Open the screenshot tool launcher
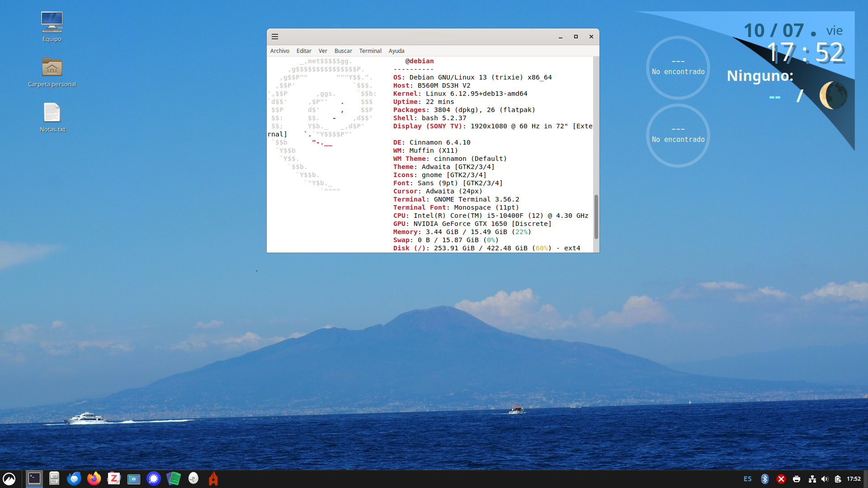Viewport: 868px width, 488px height. point(134,479)
